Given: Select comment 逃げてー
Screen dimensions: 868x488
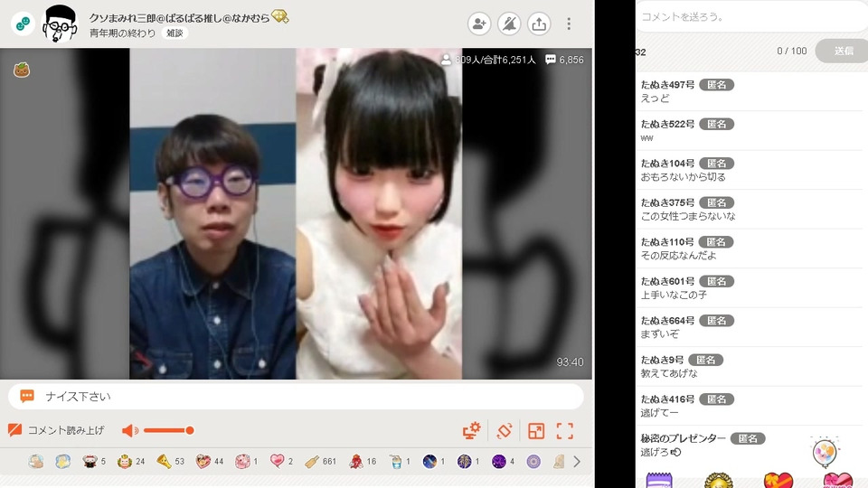Looking at the screenshot, I should click(659, 413).
